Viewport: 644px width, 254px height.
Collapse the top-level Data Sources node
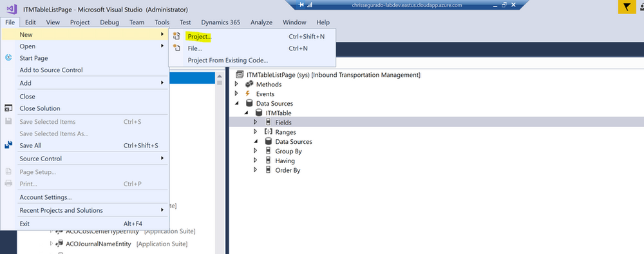point(236,103)
